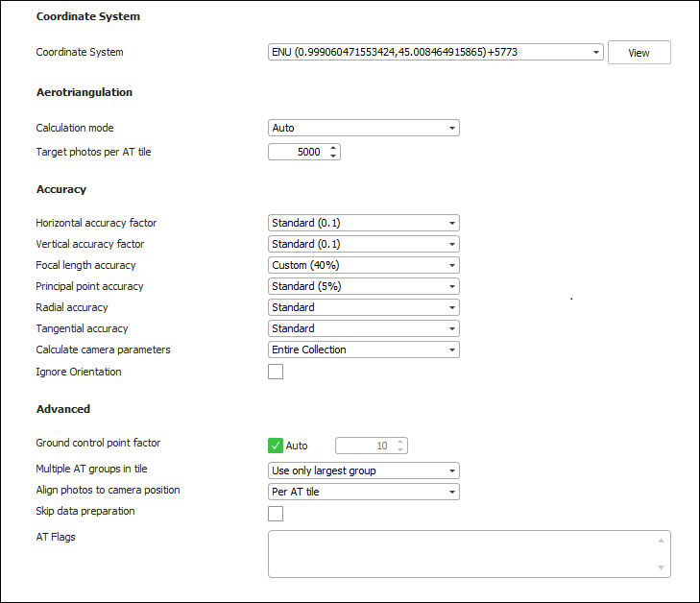
Task: Change Focal length accuracy from Custom (40%)
Action: coord(363,265)
